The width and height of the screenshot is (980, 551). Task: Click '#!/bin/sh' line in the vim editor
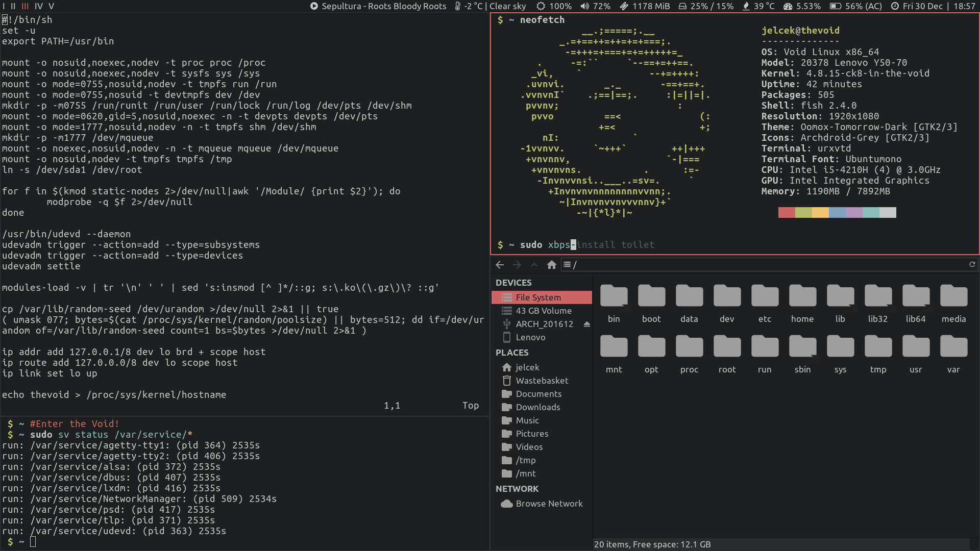point(27,20)
